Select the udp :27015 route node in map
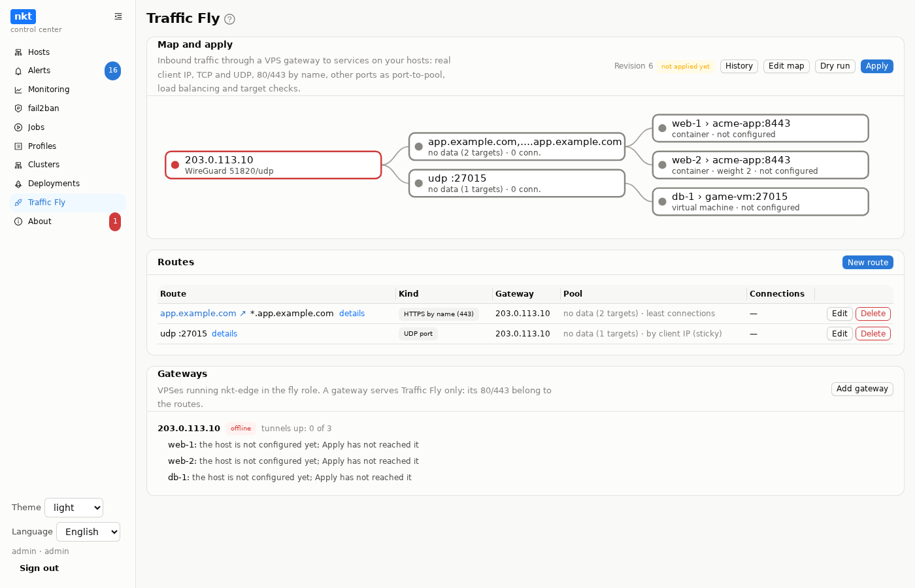The image size is (915, 588). tap(517, 183)
